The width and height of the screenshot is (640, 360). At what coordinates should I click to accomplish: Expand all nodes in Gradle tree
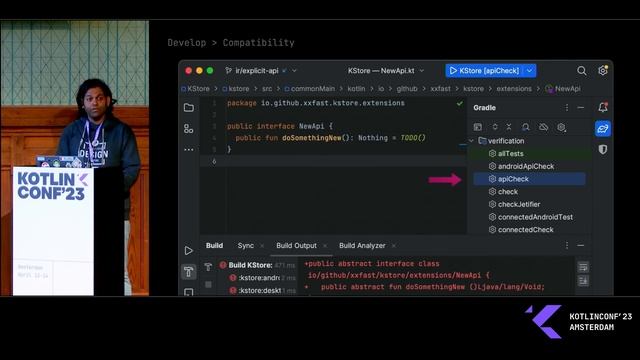[x=495, y=127]
